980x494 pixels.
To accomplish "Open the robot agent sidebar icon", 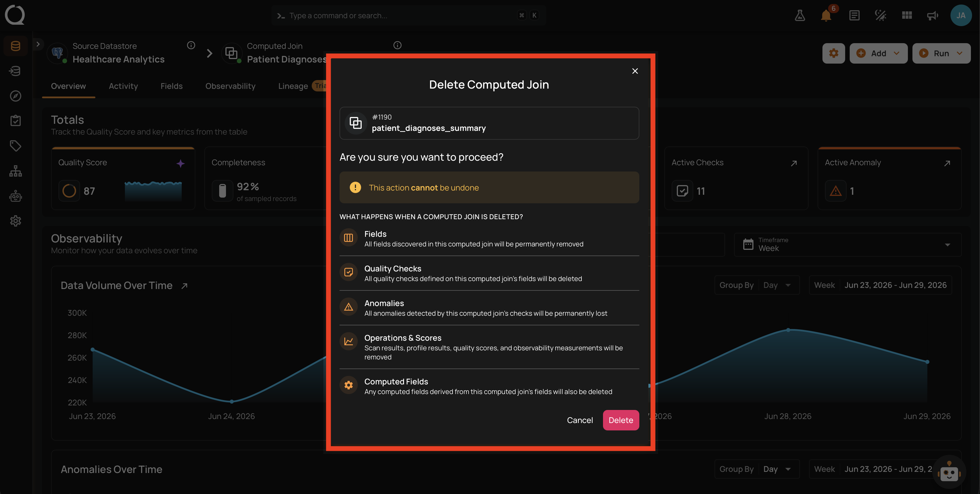I will click(16, 196).
